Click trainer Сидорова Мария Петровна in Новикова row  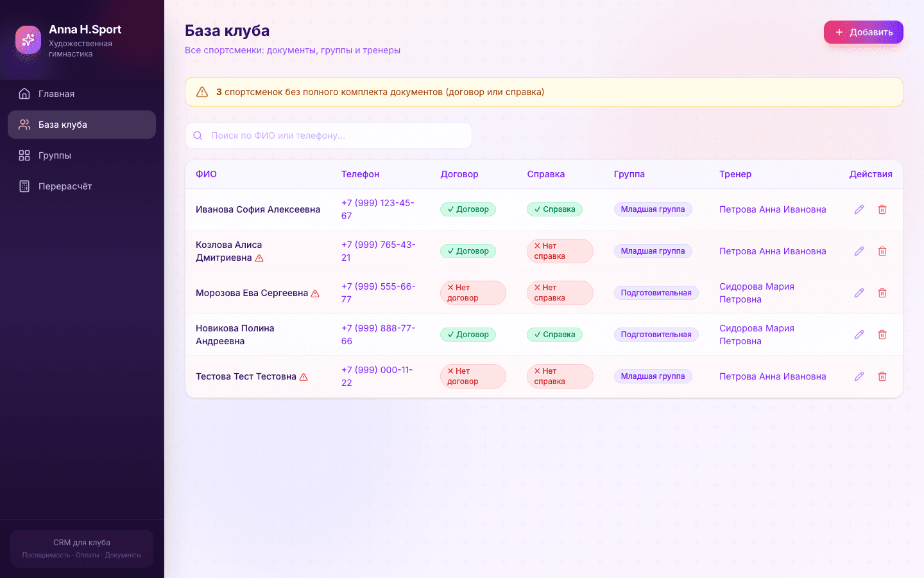tap(757, 335)
